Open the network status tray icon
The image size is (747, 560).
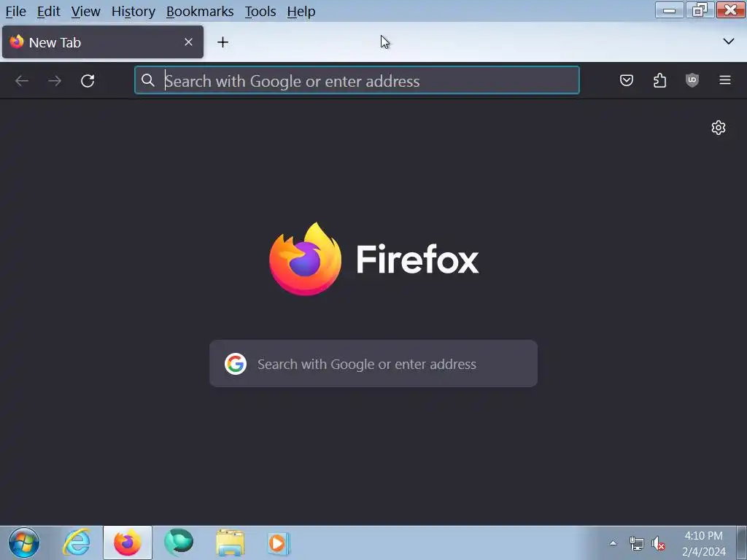pyautogui.click(x=636, y=543)
